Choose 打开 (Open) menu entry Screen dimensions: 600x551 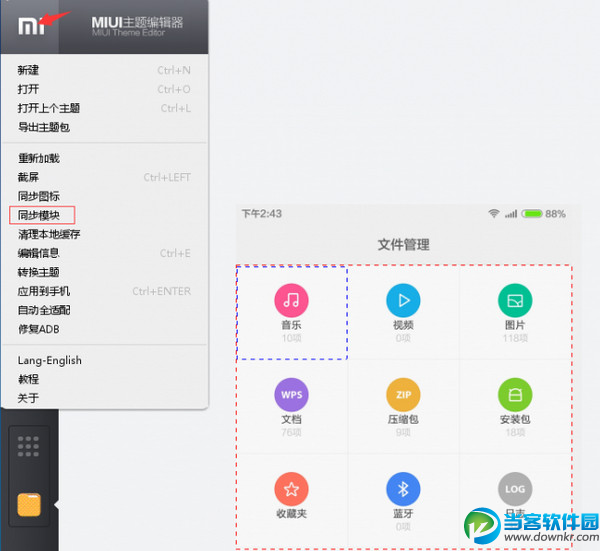pyautogui.click(x=28, y=89)
